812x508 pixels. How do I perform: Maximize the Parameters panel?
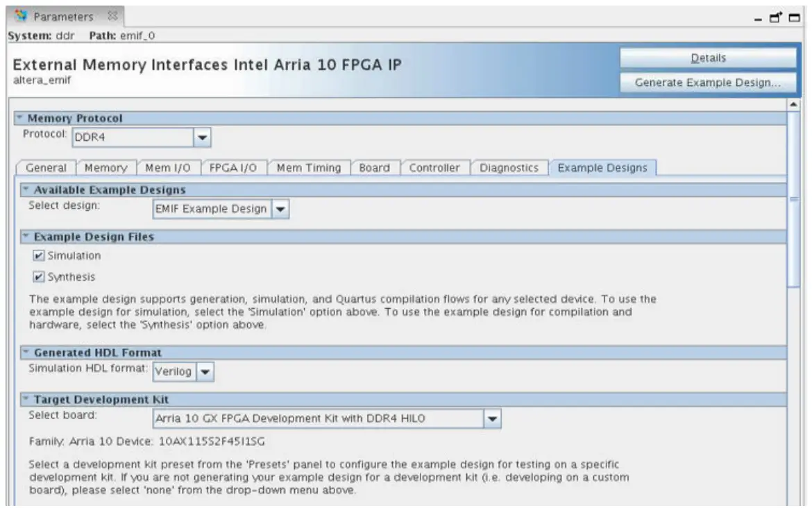click(x=795, y=17)
